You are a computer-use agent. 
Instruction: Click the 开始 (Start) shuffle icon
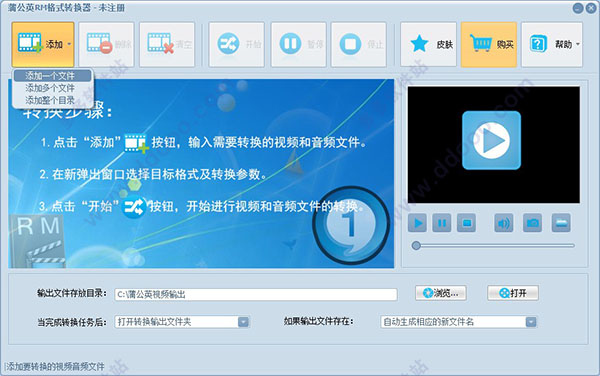click(228, 44)
